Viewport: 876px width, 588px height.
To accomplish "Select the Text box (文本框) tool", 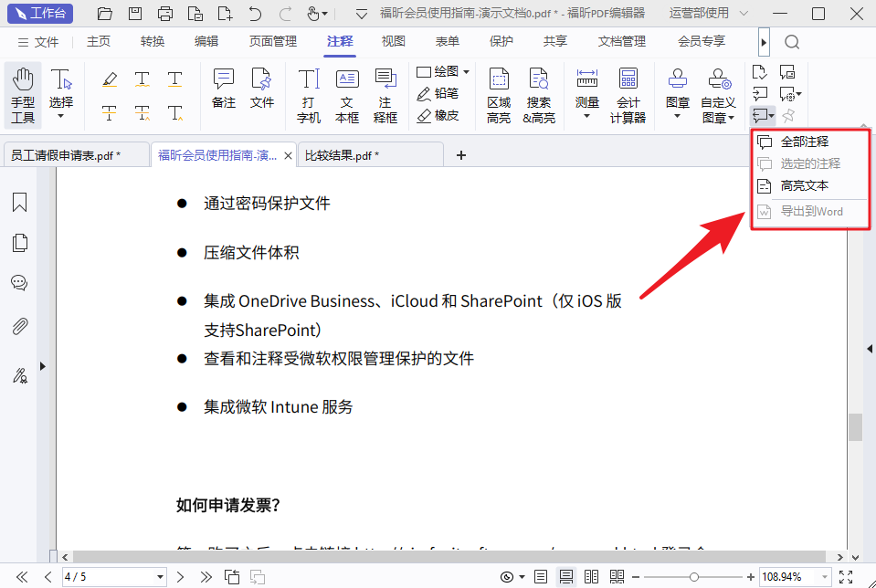I will coord(347,95).
